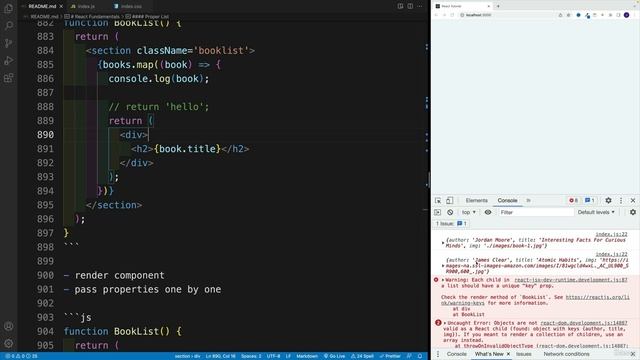The height and width of the screenshot is (360, 640).
Task: Open the Extensions view
Action: click(8, 78)
